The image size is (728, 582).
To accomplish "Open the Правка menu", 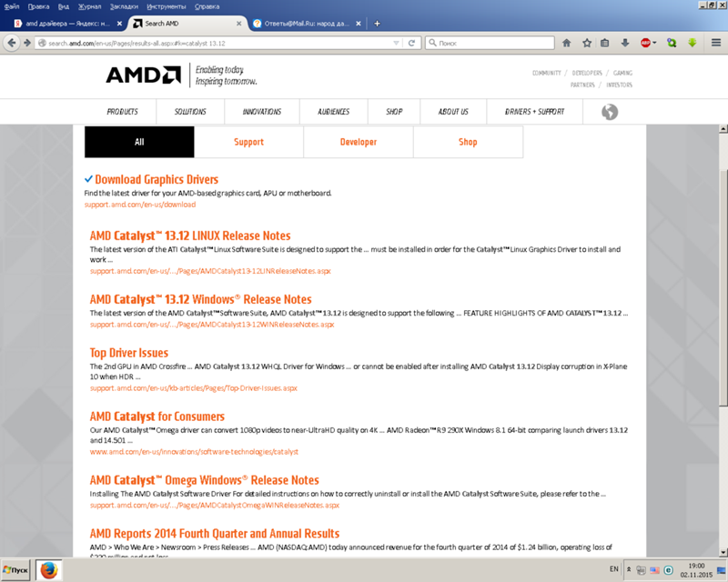I will coord(38,6).
